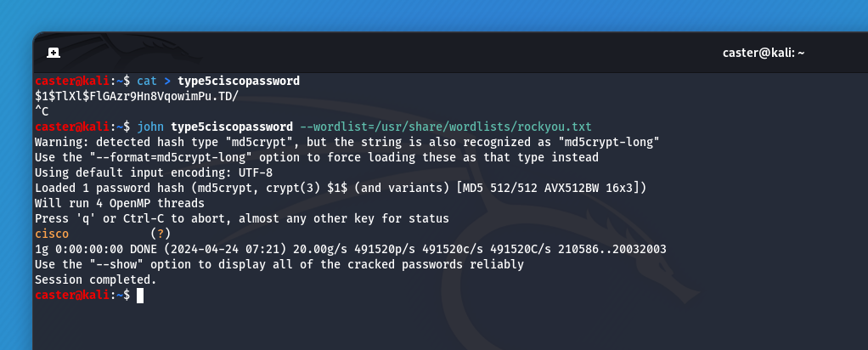Open a new terminal tab via title bar icon
The height and width of the screenshot is (350, 868).
coord(54,53)
